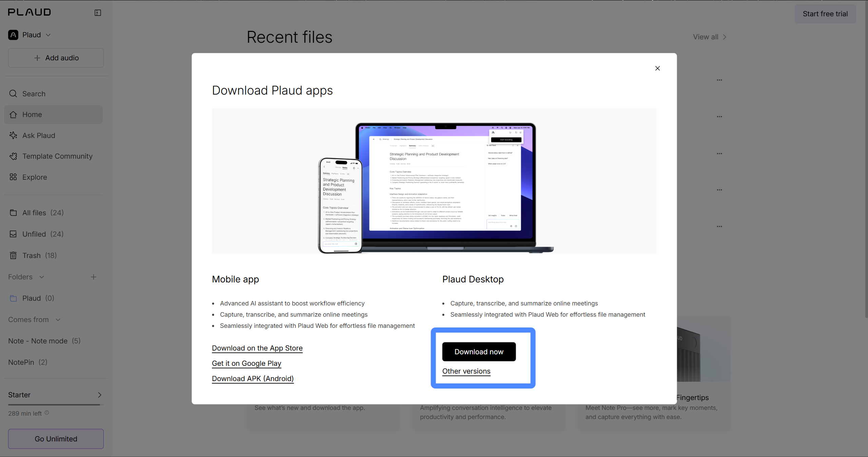Screen dimensions: 868x457
Task: Click the Go Unlimited button
Action: (x=56, y=439)
